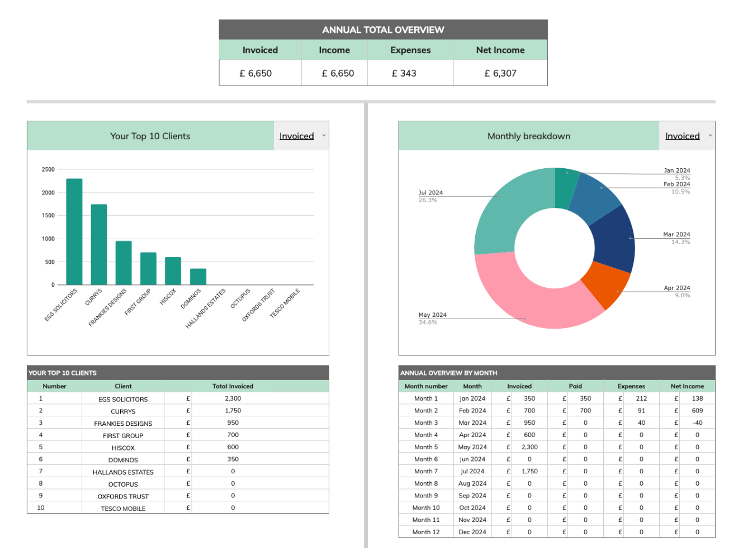Screen dimensions: 743x560
Task: Select the May 2024 invoiced amount 2,300 cell
Action: click(529, 447)
